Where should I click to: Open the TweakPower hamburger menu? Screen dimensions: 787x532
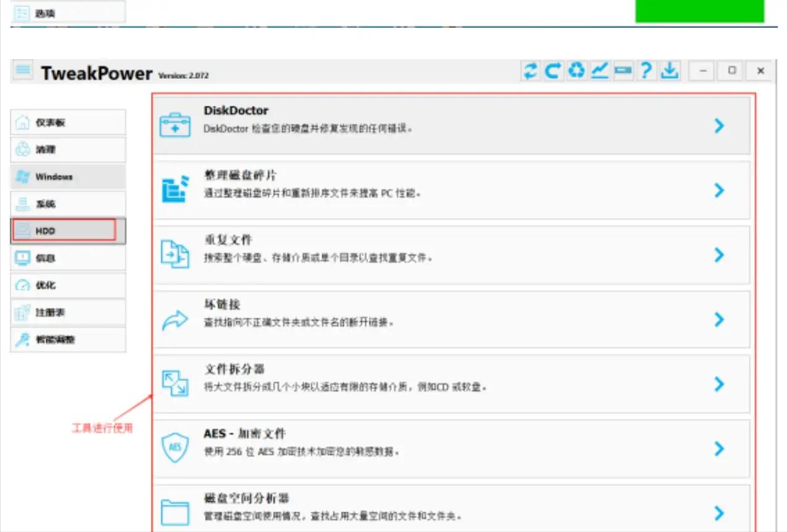pos(23,70)
